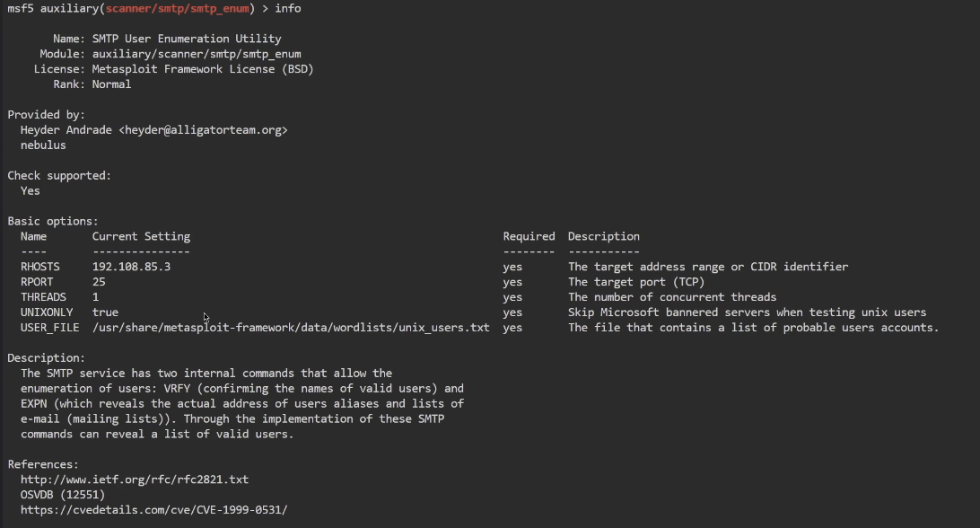Image resolution: width=980 pixels, height=528 pixels.
Task: Click the scanner/smtp/smtp_enum text in the prompt
Action: coord(177,8)
